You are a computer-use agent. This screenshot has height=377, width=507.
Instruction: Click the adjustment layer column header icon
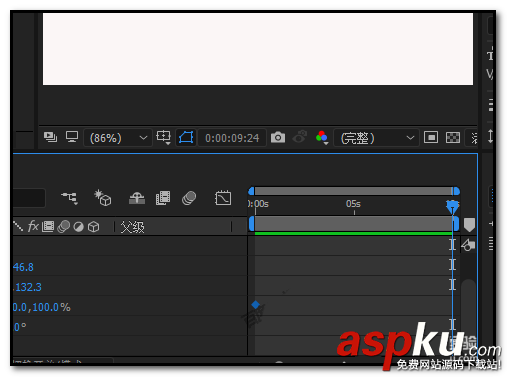[x=78, y=227]
